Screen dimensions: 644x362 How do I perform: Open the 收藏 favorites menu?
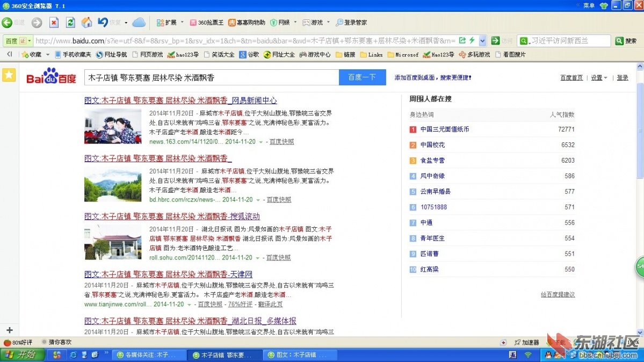(x=32, y=54)
